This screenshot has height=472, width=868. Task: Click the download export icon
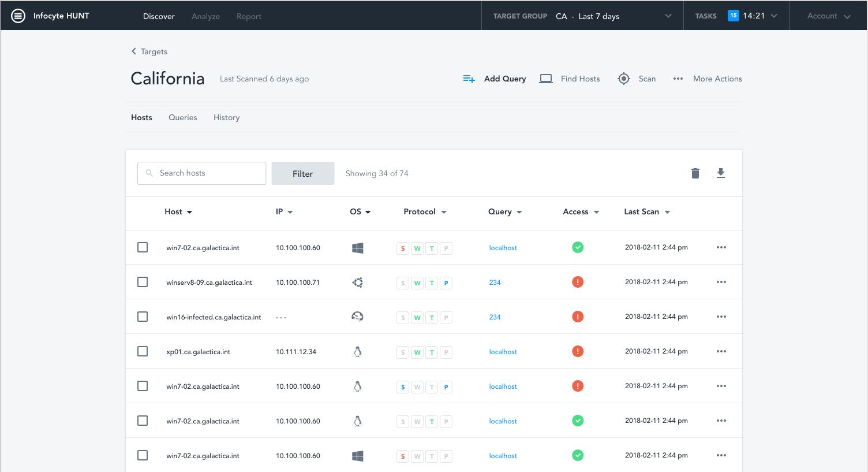[x=721, y=173]
